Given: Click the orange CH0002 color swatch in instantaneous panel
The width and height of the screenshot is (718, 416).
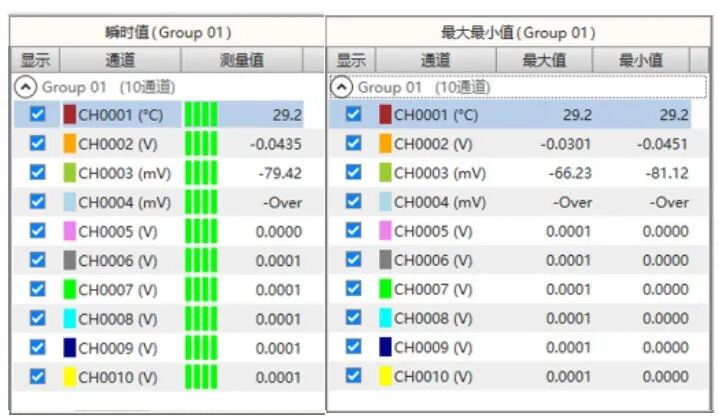Looking at the screenshot, I should tap(69, 144).
